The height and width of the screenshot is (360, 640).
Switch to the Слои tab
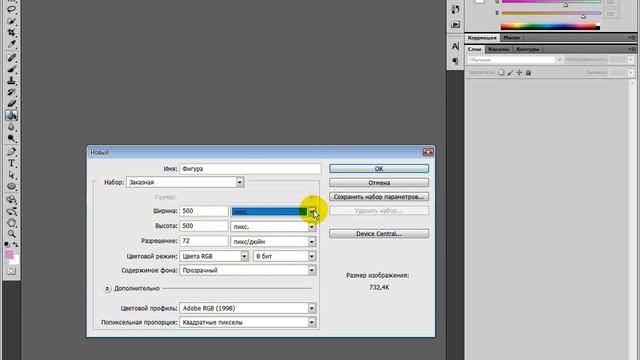click(475, 49)
